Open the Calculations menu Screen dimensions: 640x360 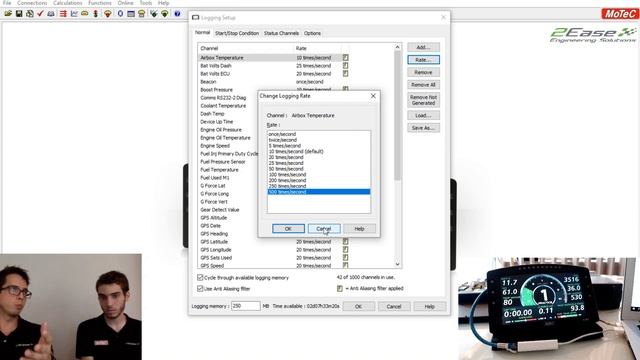point(67,3)
